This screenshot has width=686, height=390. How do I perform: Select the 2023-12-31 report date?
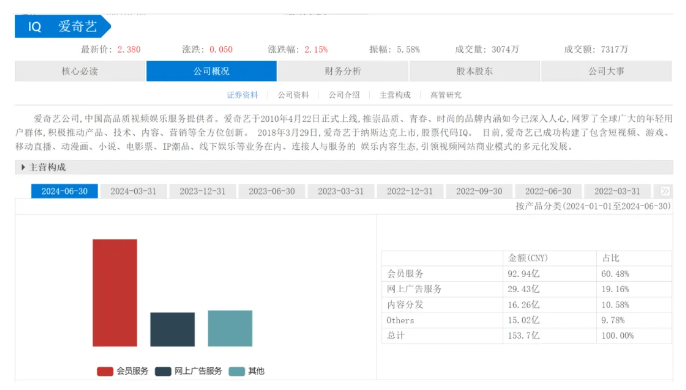point(203,191)
